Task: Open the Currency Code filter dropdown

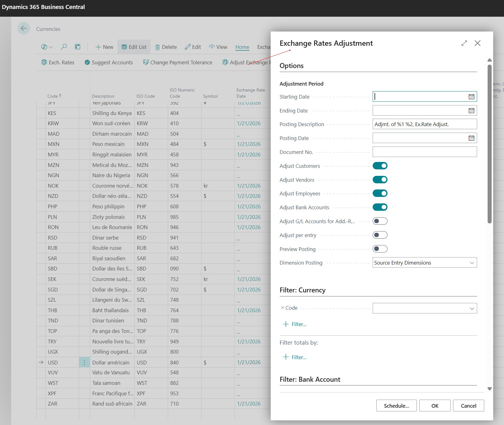Action: click(x=472, y=308)
